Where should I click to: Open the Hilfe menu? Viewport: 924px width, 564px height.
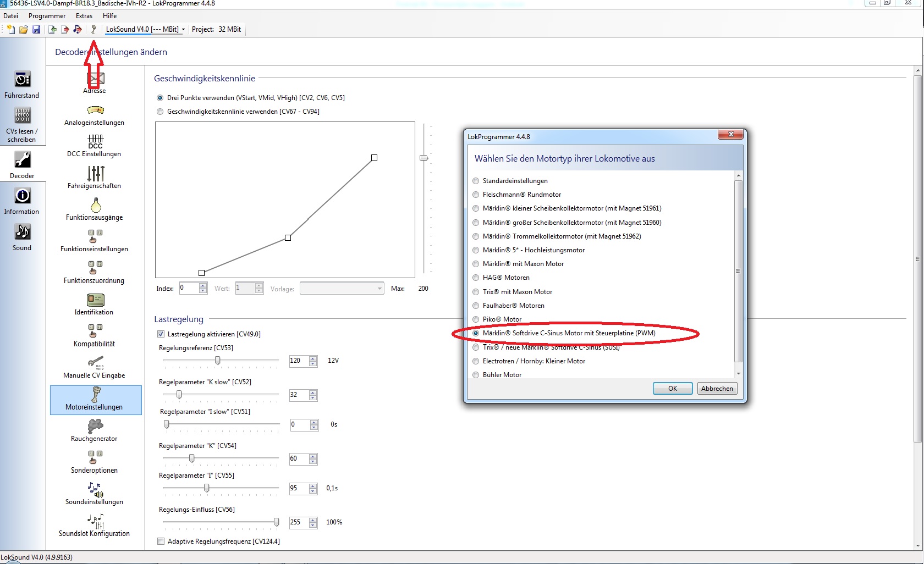click(109, 16)
